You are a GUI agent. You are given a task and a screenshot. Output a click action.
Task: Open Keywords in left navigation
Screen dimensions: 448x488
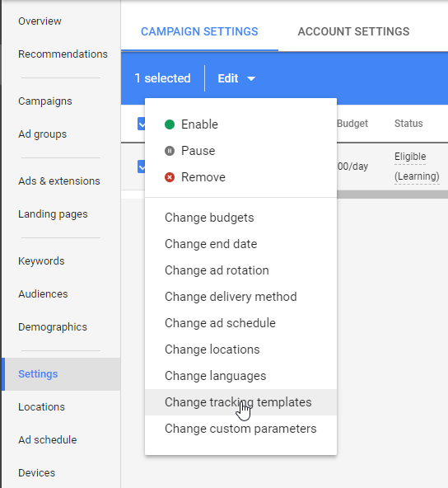pos(41,260)
